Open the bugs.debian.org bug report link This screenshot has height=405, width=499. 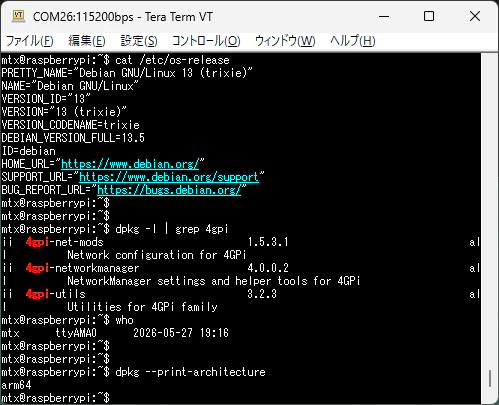click(169, 190)
